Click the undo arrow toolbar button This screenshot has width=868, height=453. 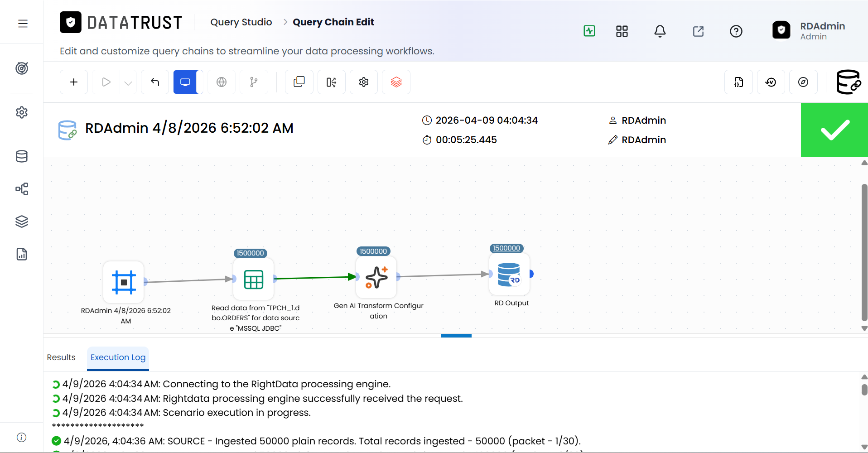pyautogui.click(x=155, y=82)
